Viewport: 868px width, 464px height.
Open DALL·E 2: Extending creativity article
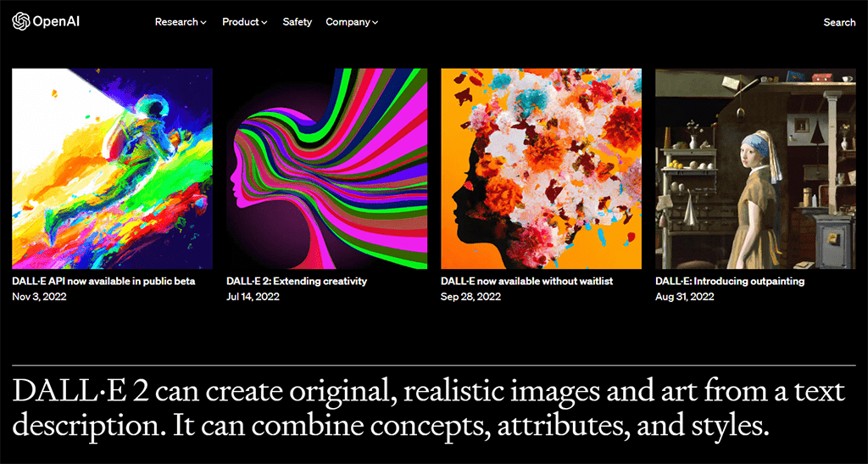pyautogui.click(x=297, y=282)
